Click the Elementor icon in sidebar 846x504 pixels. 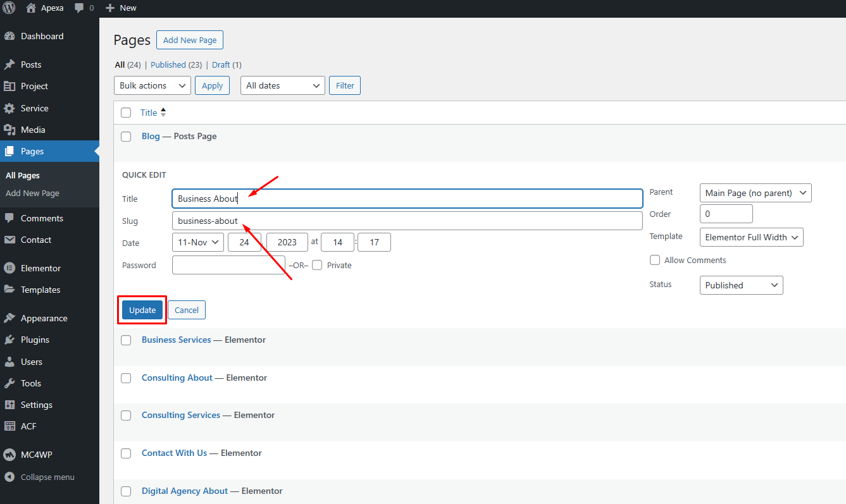pyautogui.click(x=9, y=268)
